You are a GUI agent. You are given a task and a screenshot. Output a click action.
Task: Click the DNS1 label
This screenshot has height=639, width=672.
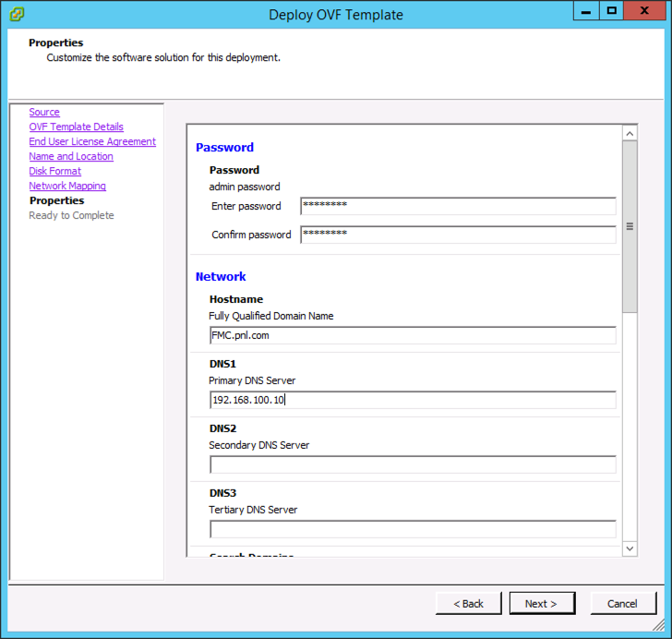pyautogui.click(x=222, y=364)
